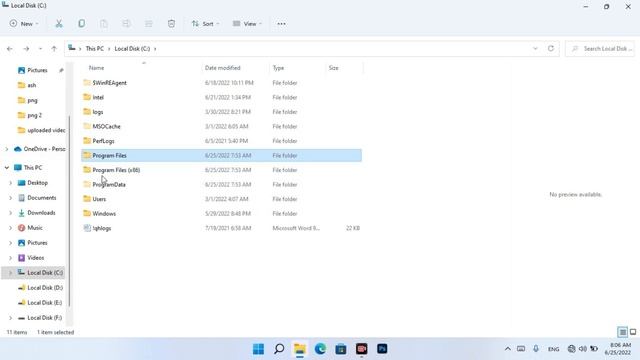Open taskbar Search
640x360 pixels.
tap(279, 349)
